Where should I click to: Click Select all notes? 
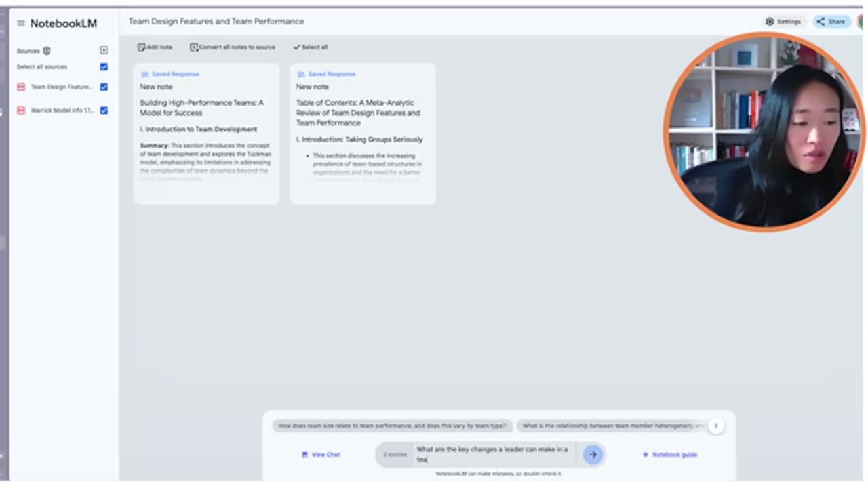tap(311, 47)
